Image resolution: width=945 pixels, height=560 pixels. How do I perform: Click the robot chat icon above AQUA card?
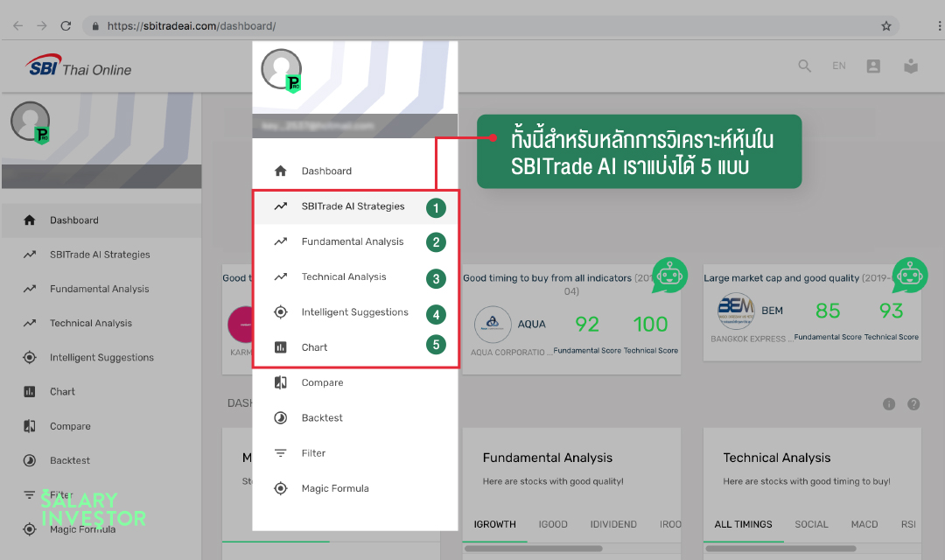[669, 275]
